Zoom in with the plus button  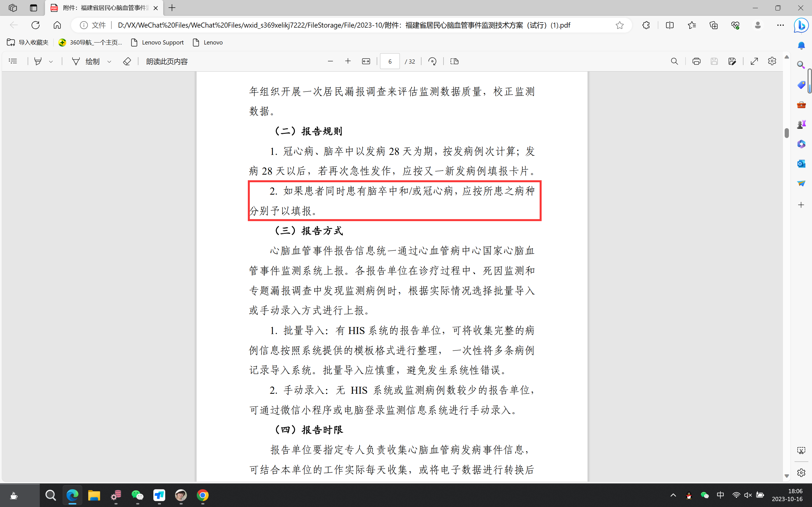[348, 61]
